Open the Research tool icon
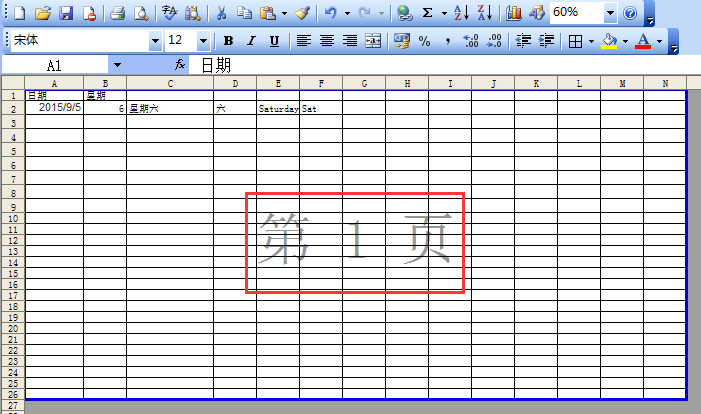Image resolution: width=701 pixels, height=414 pixels. coord(193,13)
